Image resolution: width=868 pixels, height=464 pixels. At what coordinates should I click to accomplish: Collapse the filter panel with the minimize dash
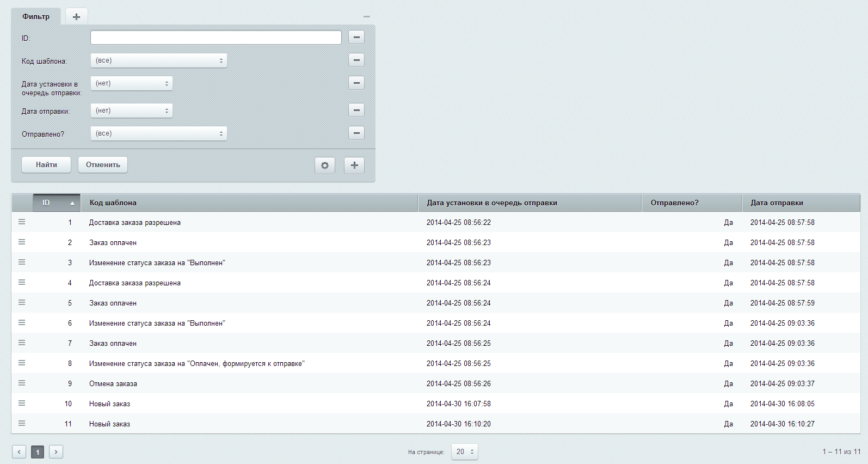(x=366, y=17)
